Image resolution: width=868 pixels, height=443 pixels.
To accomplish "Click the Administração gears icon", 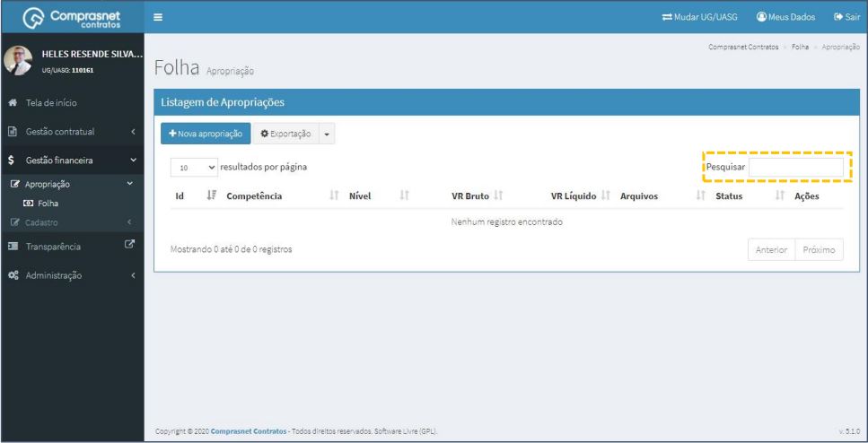I will coord(13,275).
